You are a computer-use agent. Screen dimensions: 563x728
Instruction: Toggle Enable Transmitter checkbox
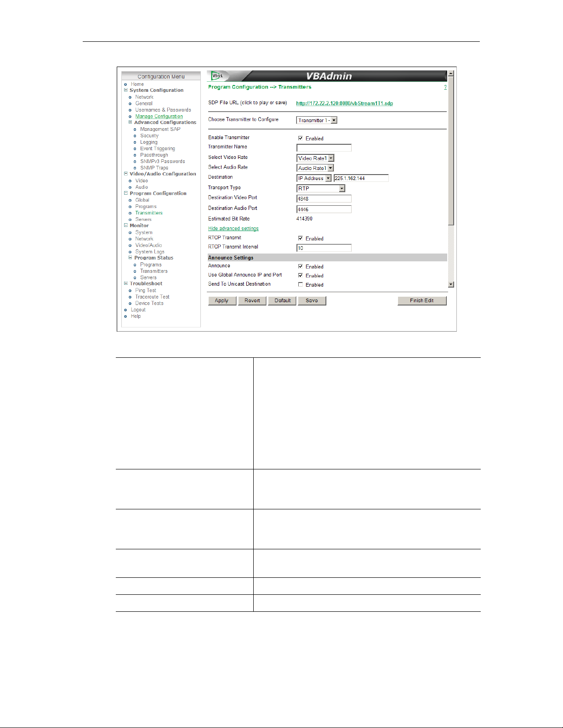tap(300, 138)
